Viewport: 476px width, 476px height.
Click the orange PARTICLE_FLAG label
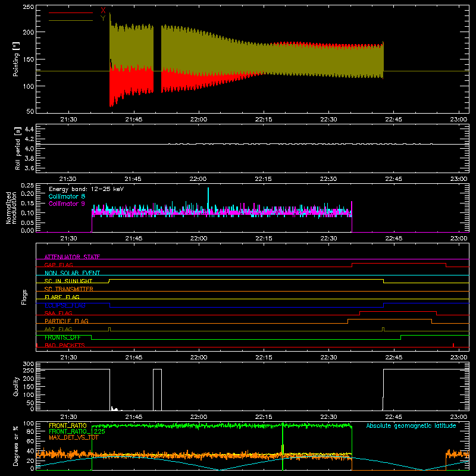click(x=67, y=321)
